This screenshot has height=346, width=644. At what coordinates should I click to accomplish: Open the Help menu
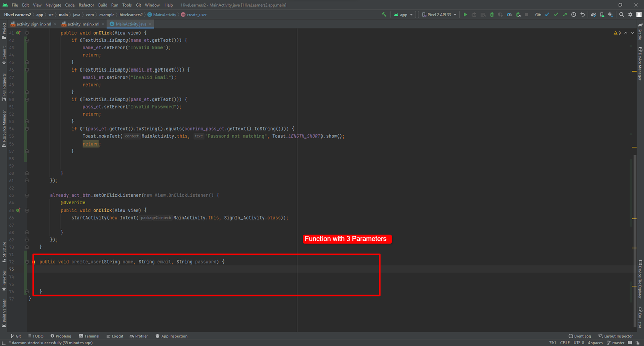point(168,5)
